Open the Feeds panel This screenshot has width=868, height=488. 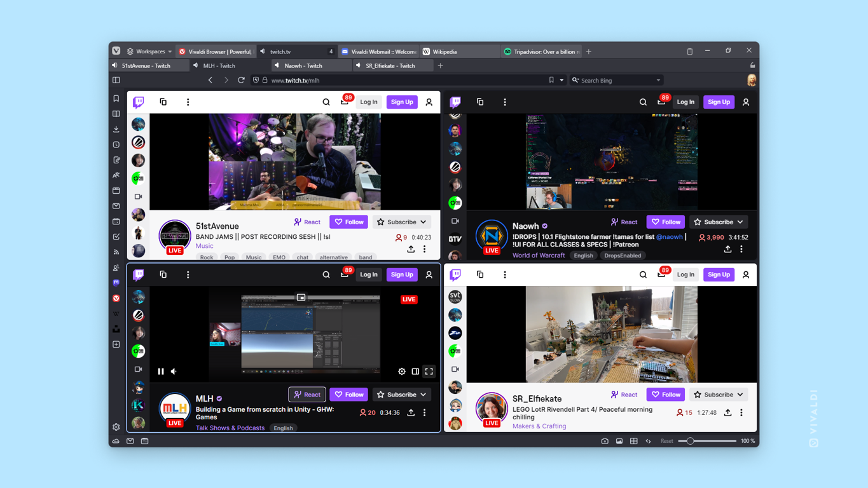pyautogui.click(x=116, y=252)
